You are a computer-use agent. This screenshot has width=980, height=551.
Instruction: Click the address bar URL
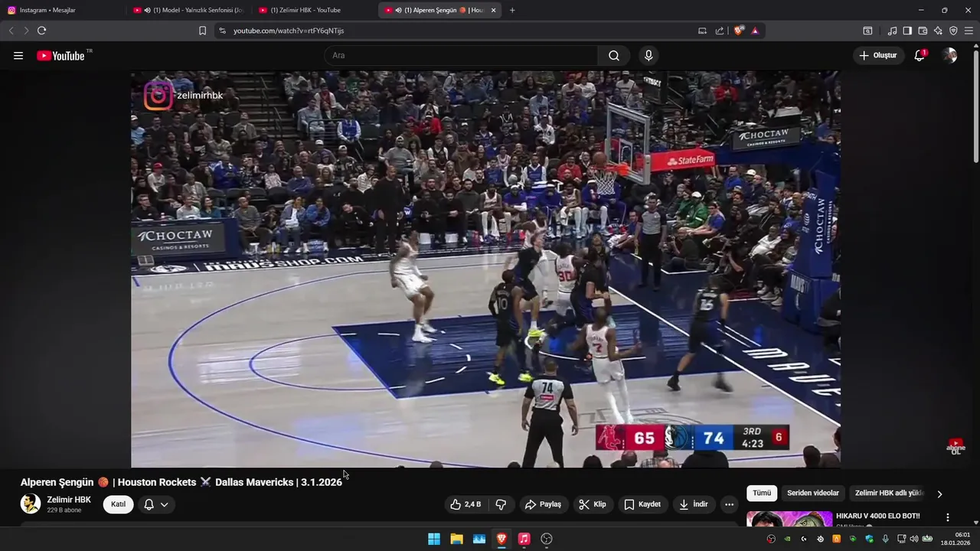click(289, 31)
